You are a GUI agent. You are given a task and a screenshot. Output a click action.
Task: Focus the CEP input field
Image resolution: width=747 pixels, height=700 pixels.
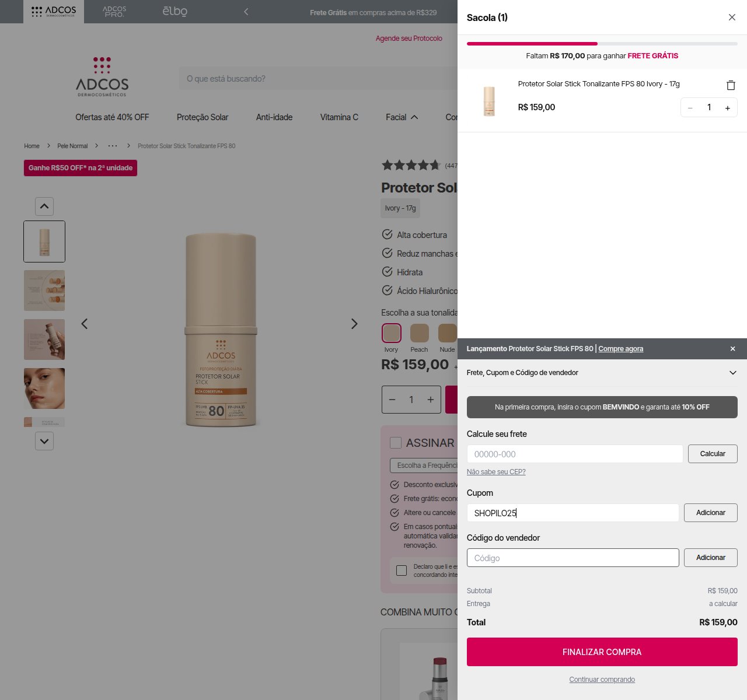tap(575, 454)
